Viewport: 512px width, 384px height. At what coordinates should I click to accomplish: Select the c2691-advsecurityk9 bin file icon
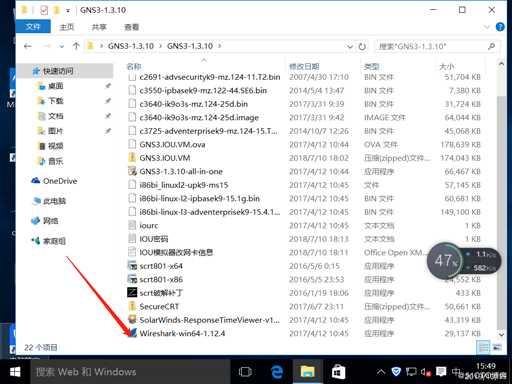pos(132,77)
